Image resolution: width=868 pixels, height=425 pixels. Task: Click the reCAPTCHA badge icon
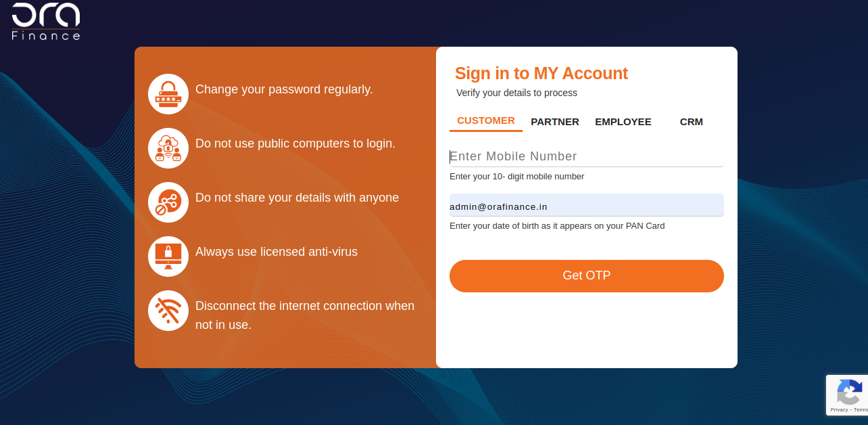pyautogui.click(x=850, y=392)
